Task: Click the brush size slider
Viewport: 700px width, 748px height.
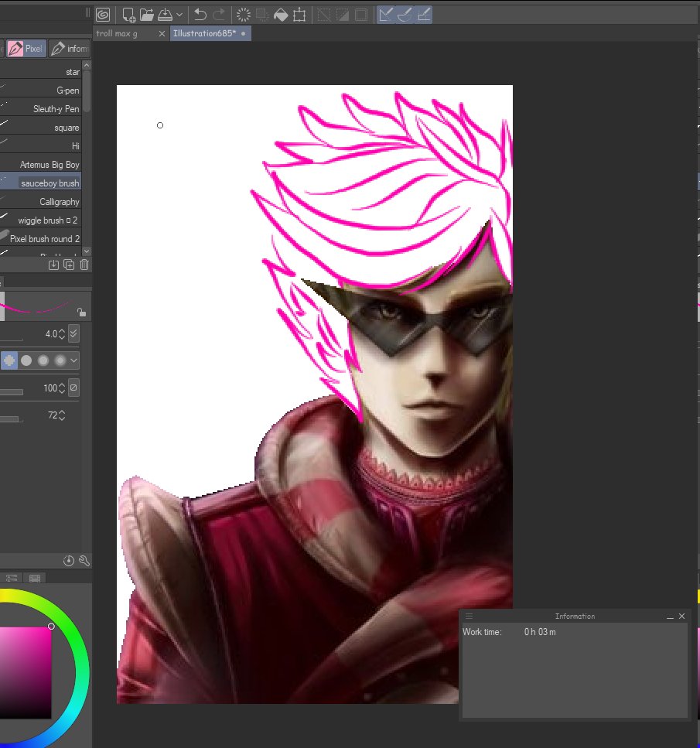Action: 12,339
